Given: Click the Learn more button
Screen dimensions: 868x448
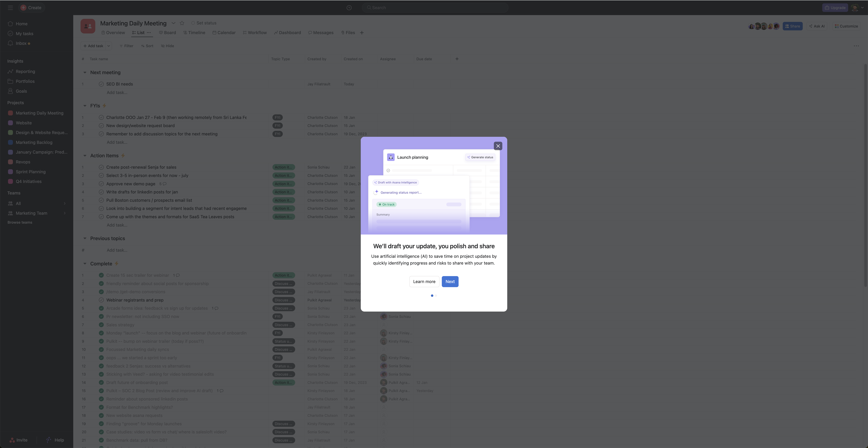Looking at the screenshot, I should (x=424, y=282).
